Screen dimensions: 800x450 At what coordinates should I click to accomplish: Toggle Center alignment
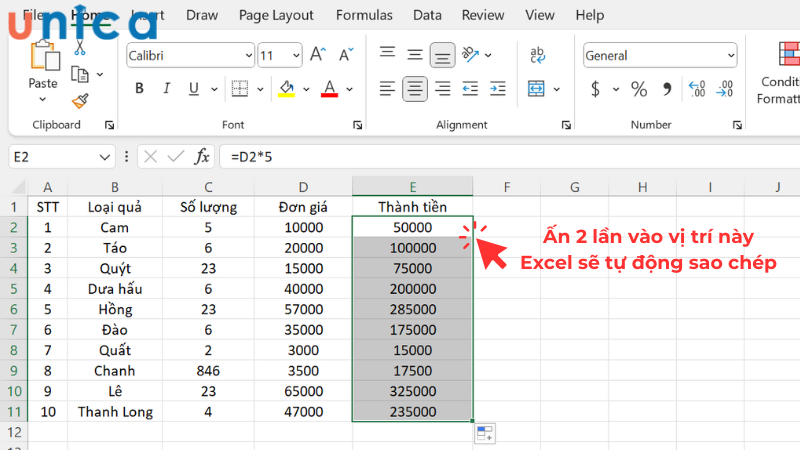pos(415,89)
